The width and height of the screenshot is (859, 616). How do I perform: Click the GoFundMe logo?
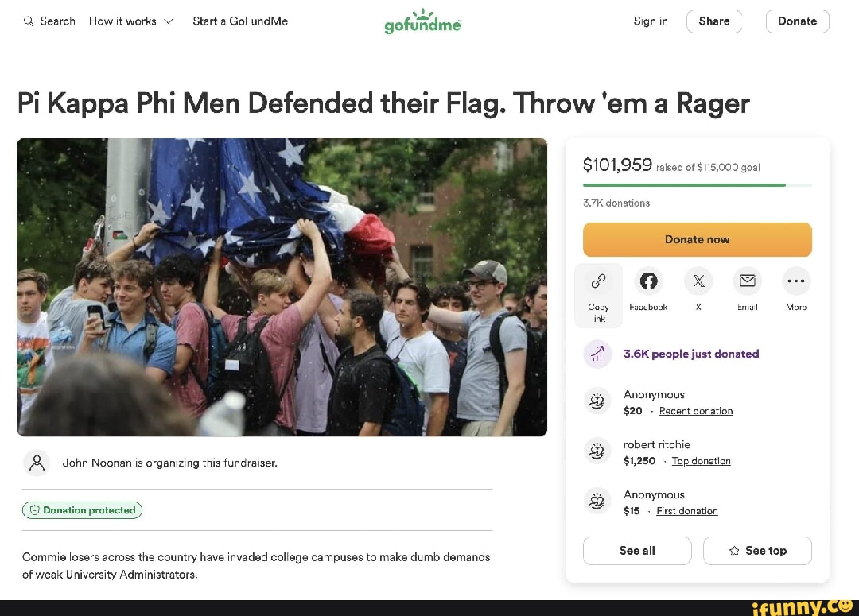pos(422,21)
